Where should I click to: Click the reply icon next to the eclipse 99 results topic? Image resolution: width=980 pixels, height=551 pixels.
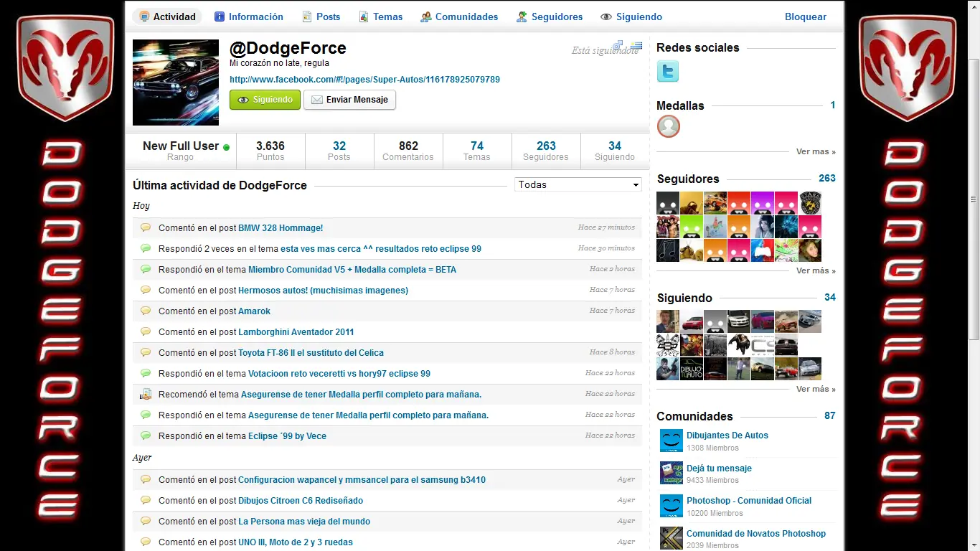146,248
